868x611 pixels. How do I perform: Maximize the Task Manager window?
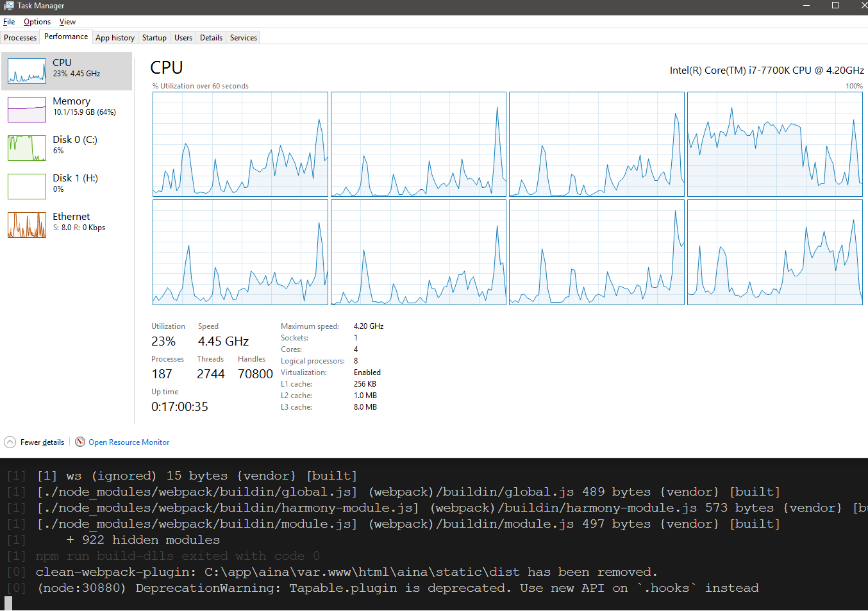coord(835,6)
